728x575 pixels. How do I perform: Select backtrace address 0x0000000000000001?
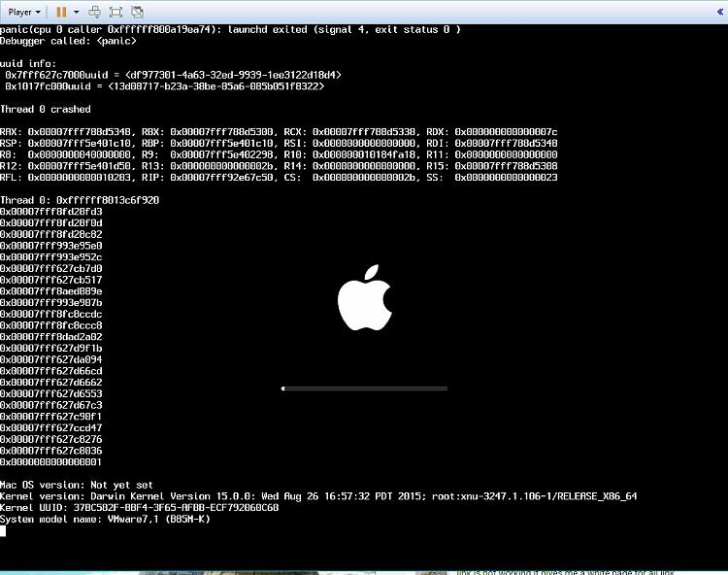(51, 462)
